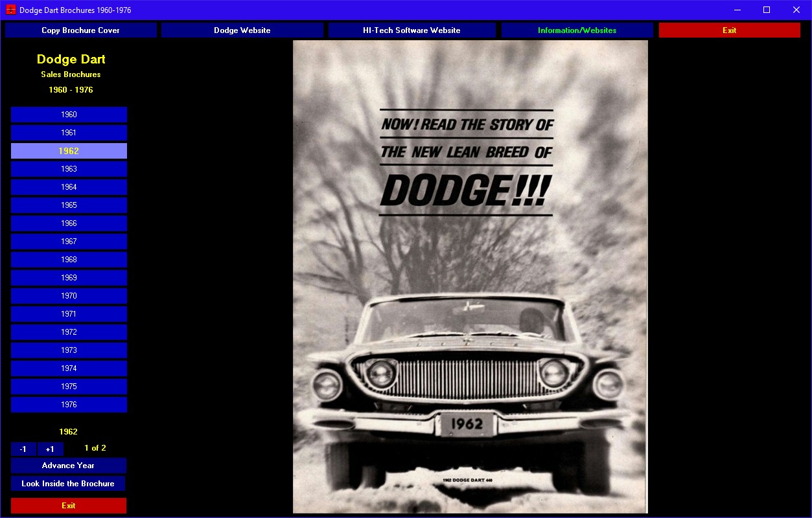Click the yellow 1962 label above steppers

point(68,432)
